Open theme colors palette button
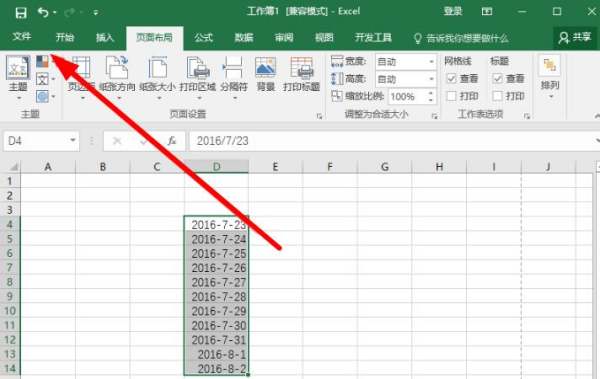 (42, 61)
